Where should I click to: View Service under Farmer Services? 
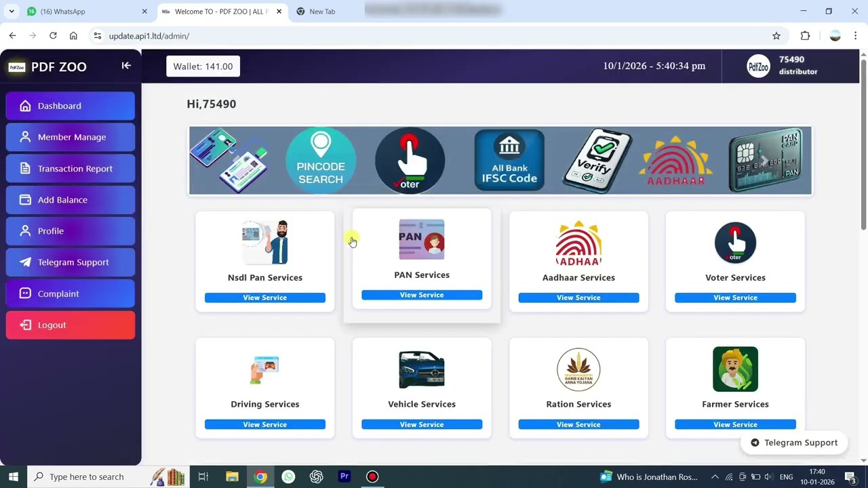pos(735,424)
